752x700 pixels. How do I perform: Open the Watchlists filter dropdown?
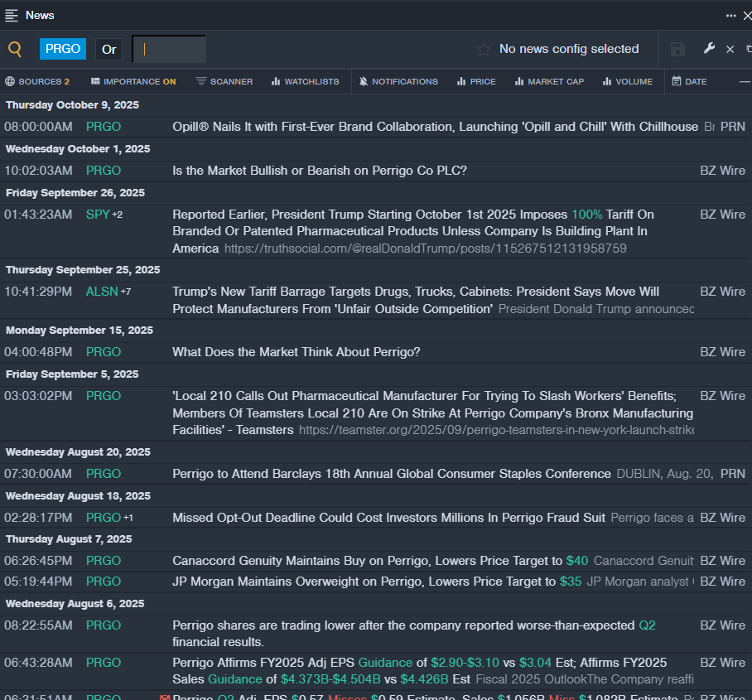(305, 81)
